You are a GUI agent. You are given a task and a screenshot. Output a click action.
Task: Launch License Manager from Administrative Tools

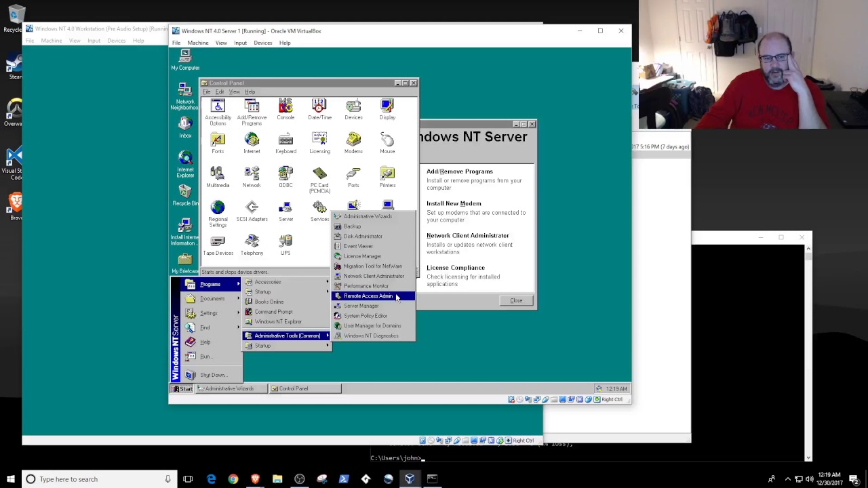[x=372, y=256]
